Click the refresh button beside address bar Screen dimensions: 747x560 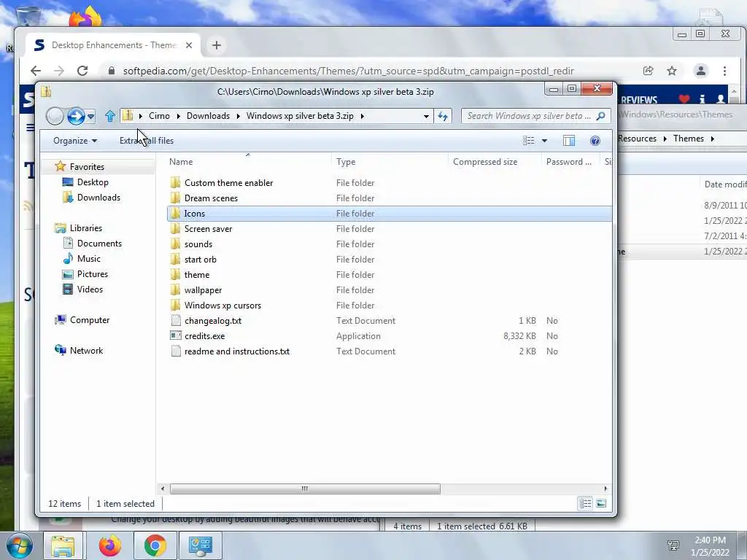tap(443, 116)
